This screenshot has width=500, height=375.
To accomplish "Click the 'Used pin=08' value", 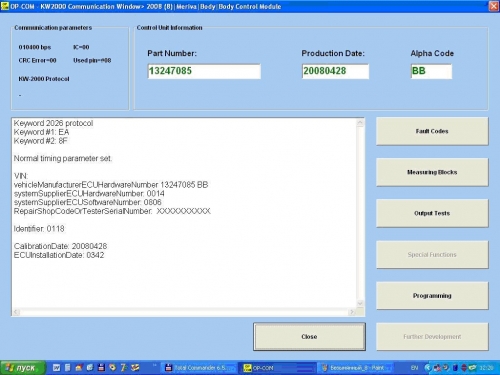I will tap(92, 61).
